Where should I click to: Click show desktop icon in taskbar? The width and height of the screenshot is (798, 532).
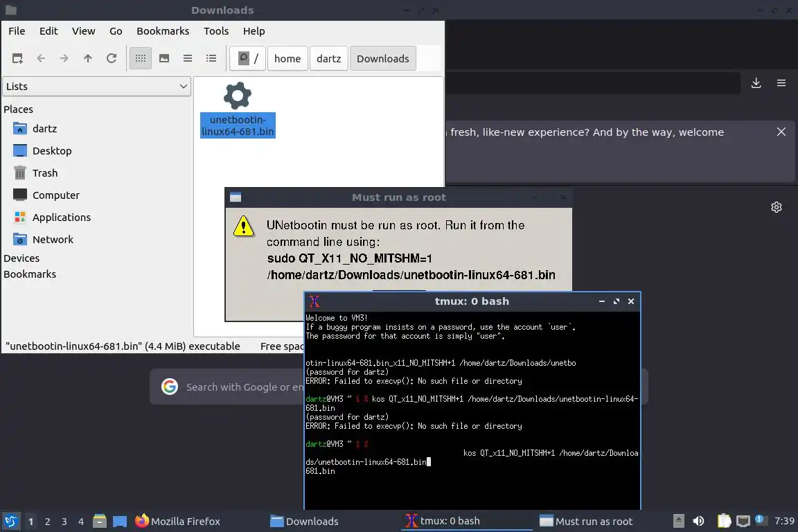pyautogui.click(x=120, y=522)
